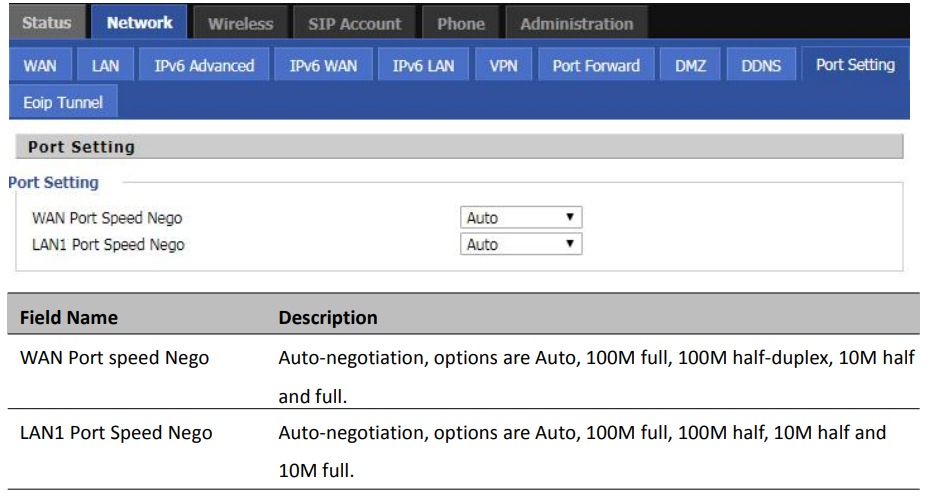Switch to the VPN page

point(503,65)
